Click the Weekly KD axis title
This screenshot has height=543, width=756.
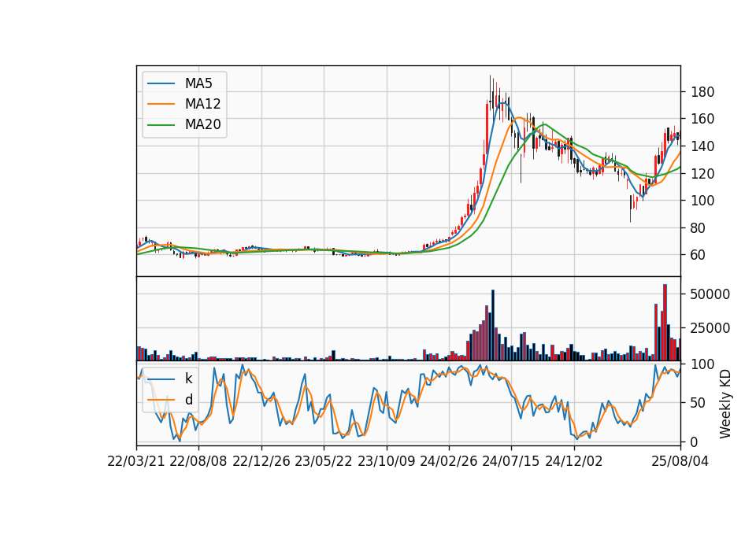724,404
